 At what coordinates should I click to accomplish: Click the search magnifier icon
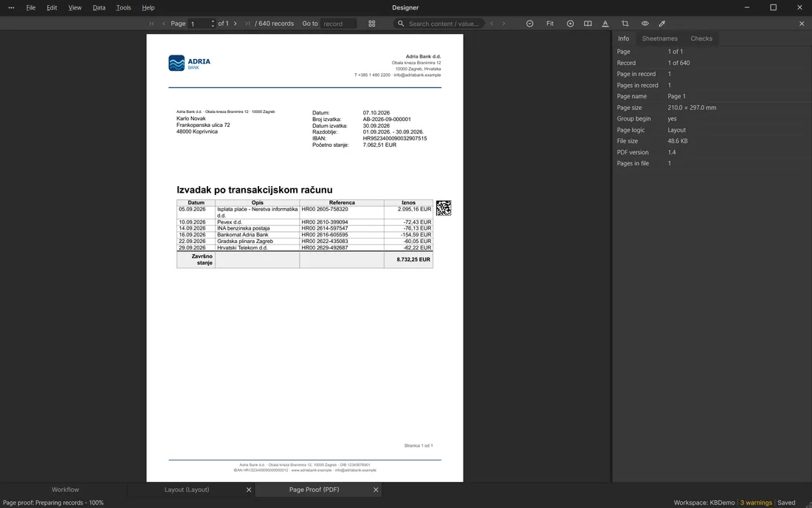(400, 24)
